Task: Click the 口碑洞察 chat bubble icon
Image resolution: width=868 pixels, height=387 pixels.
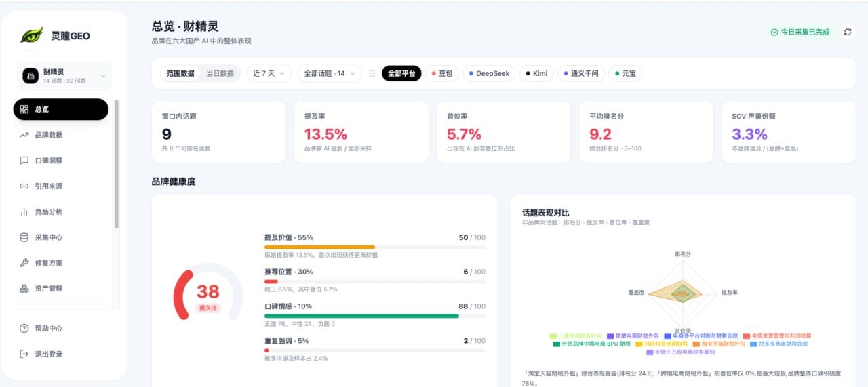Action: (x=24, y=161)
